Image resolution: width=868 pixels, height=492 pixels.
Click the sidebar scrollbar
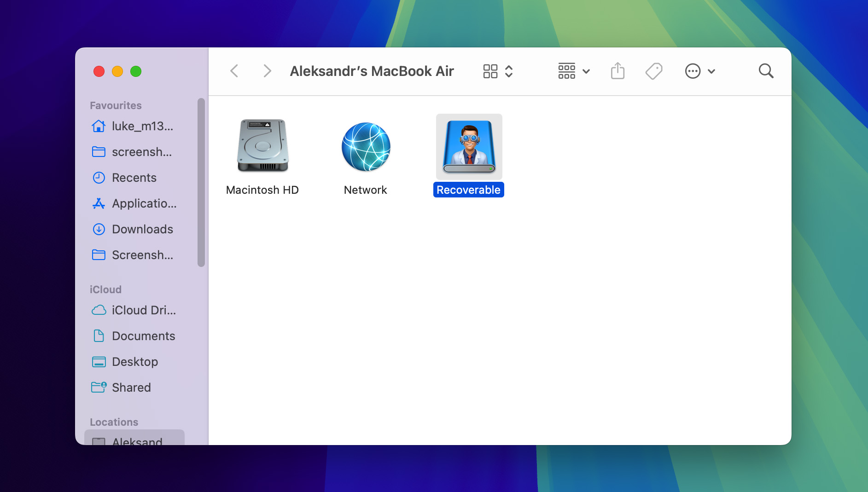pos(201,182)
